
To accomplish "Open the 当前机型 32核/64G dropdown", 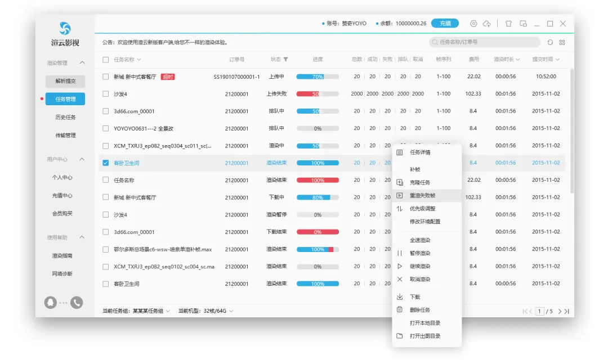I will pos(231,311).
